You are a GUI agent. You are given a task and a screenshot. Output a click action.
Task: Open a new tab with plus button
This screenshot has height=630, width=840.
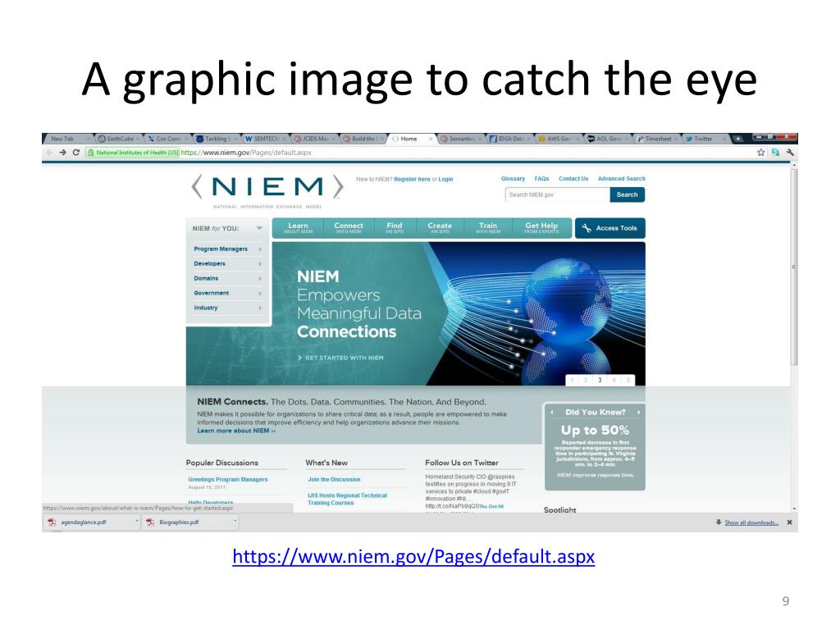tap(737, 139)
